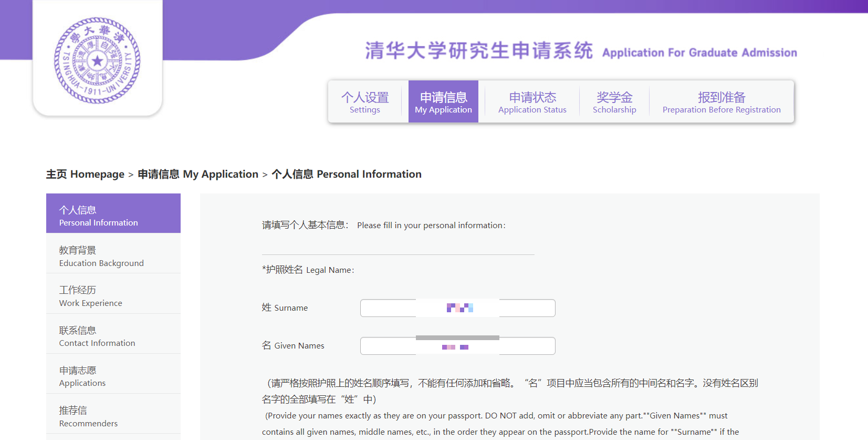Go to Application Status tab
The width and height of the screenshot is (868, 440).
532,102
